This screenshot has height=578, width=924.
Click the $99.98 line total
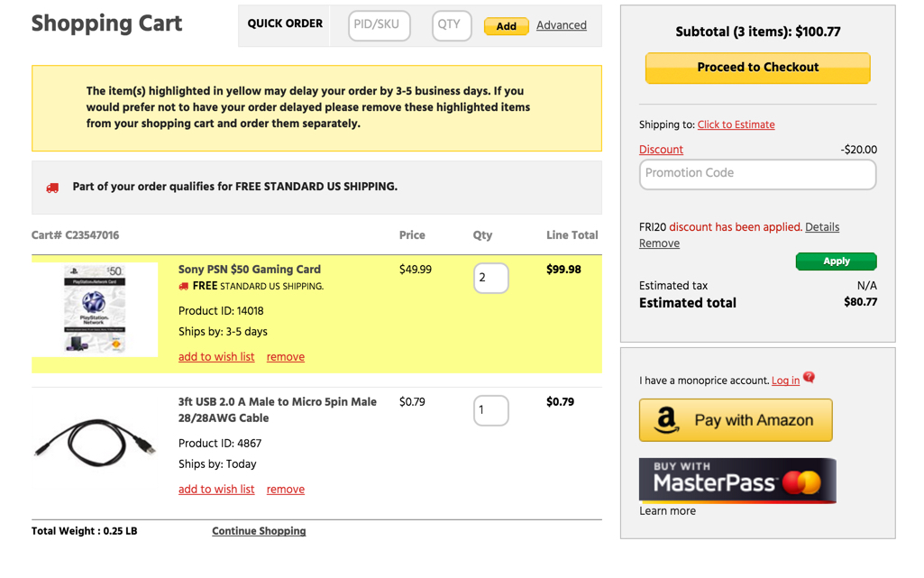tap(563, 270)
